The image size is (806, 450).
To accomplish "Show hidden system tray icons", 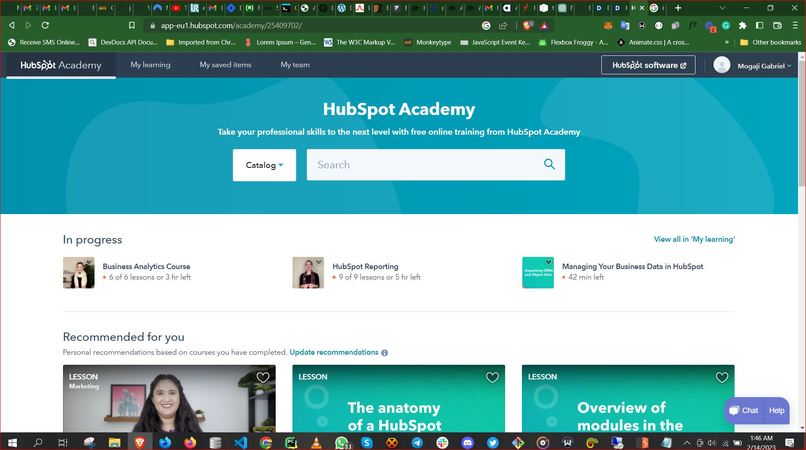I will [686, 442].
